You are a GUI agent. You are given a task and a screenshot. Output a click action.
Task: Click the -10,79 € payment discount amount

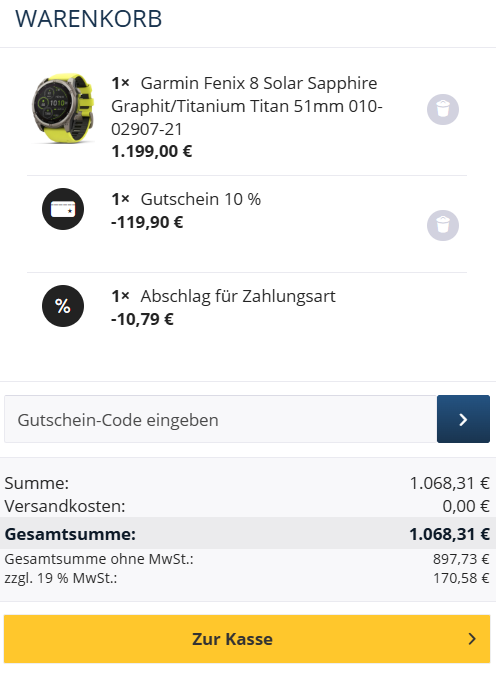pos(142,319)
